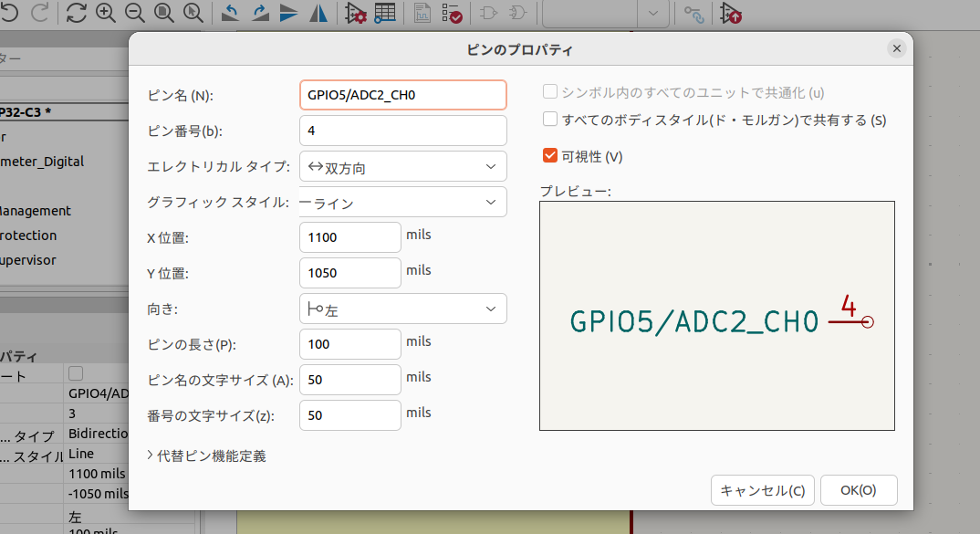
Task: Enable すべてのボディスタイルで共有する checkbox
Action: pyautogui.click(x=550, y=120)
